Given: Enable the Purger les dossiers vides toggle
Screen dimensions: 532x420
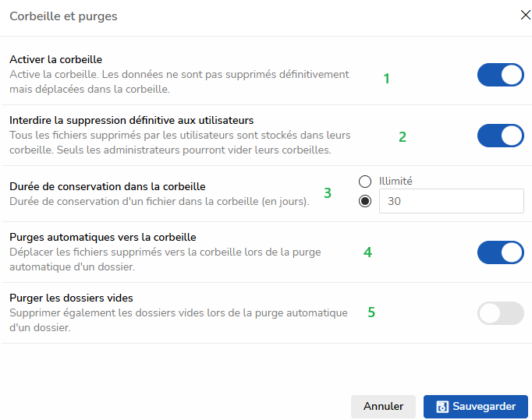Looking at the screenshot, I should coord(500,313).
